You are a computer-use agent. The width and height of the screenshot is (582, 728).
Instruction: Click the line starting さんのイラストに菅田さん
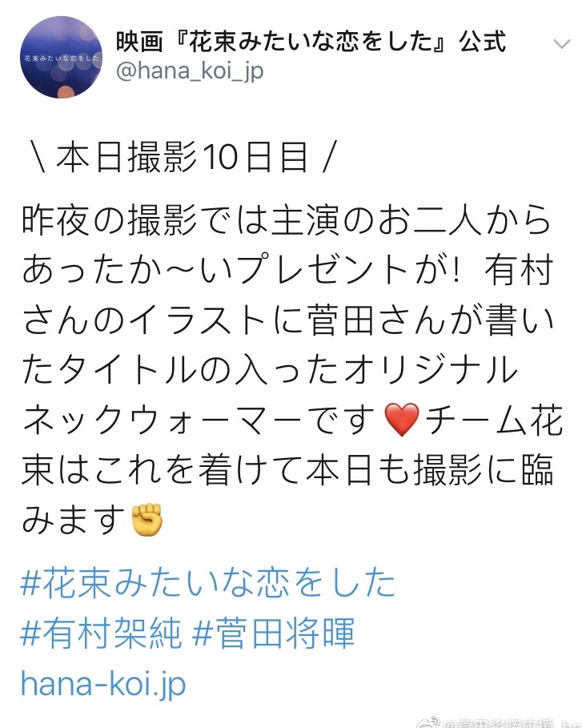[x=287, y=320]
